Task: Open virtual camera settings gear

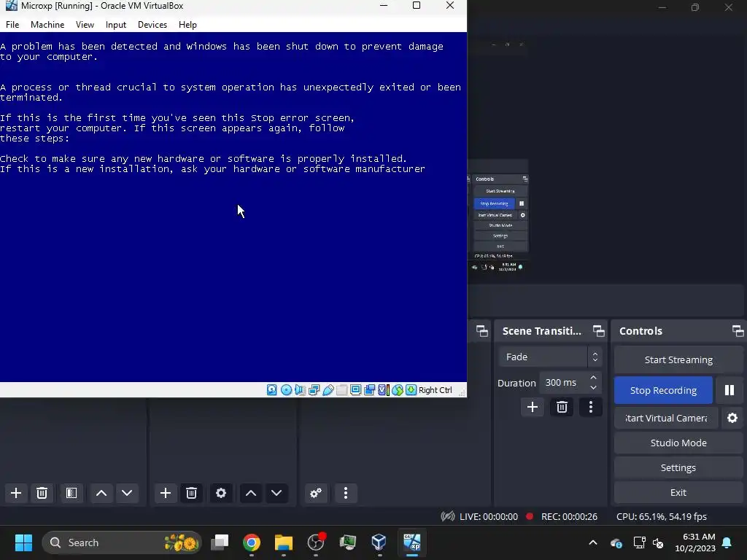Action: coord(732,418)
